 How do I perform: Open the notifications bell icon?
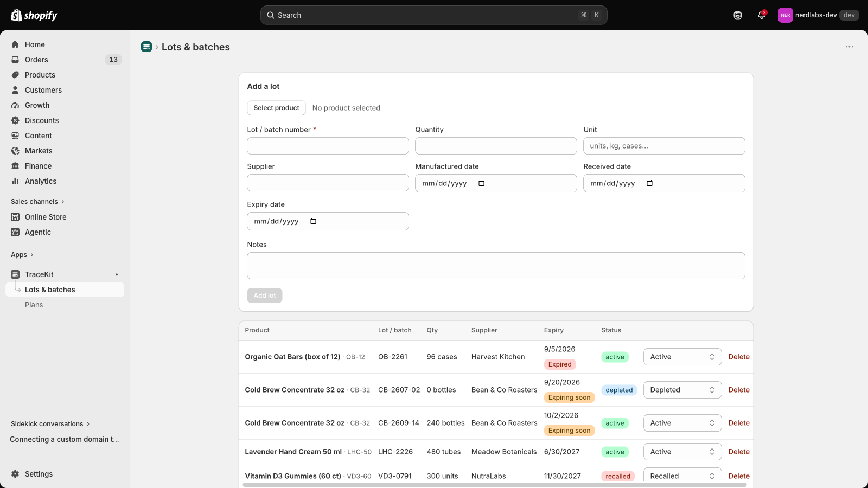pos(762,15)
